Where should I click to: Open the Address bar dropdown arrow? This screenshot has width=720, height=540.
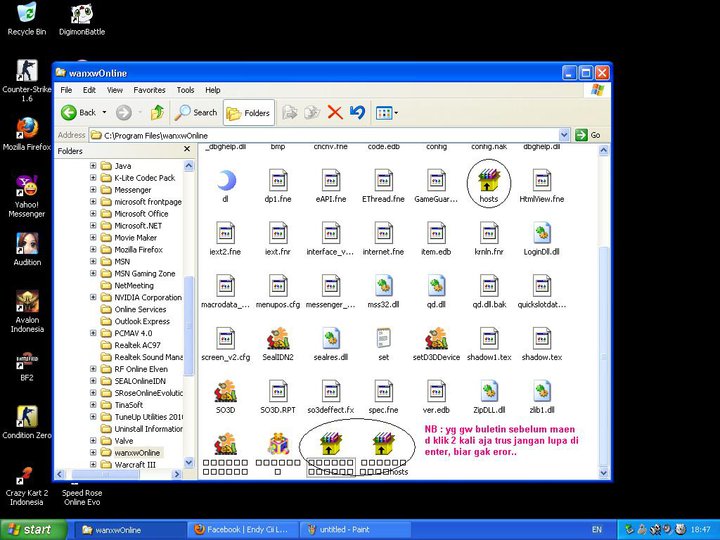point(564,135)
